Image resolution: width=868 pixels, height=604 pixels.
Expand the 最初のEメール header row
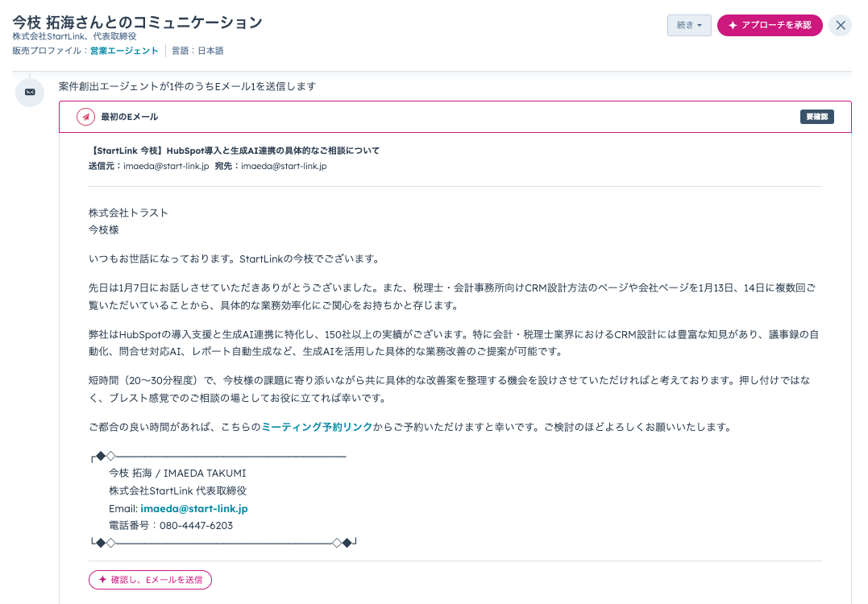(455, 117)
